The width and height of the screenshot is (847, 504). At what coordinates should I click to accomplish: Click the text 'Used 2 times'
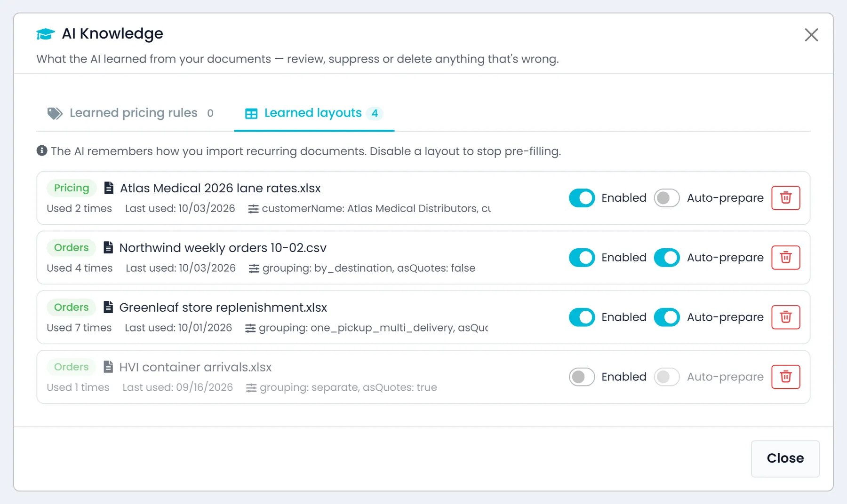point(79,208)
